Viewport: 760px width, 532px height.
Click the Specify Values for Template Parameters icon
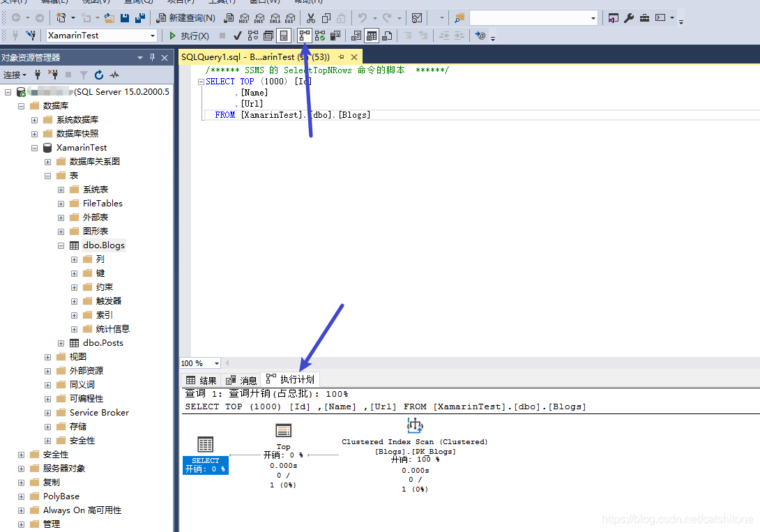pyautogui.click(x=480, y=36)
